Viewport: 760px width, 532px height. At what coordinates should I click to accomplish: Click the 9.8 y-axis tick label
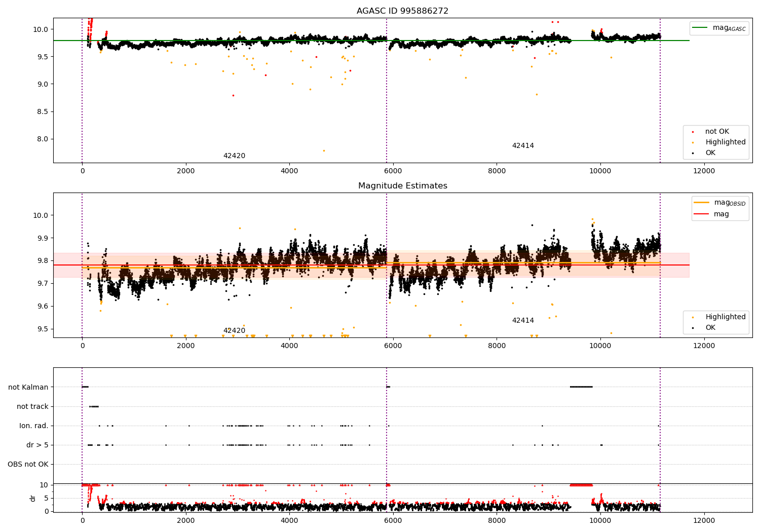coord(43,260)
